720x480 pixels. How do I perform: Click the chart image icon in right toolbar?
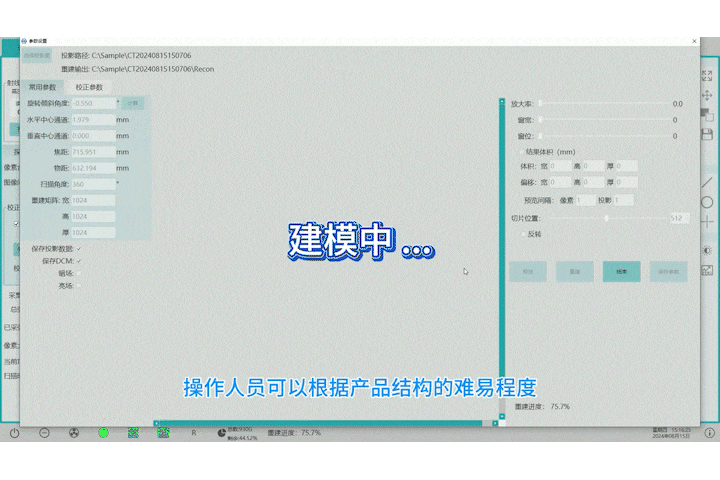(x=707, y=271)
